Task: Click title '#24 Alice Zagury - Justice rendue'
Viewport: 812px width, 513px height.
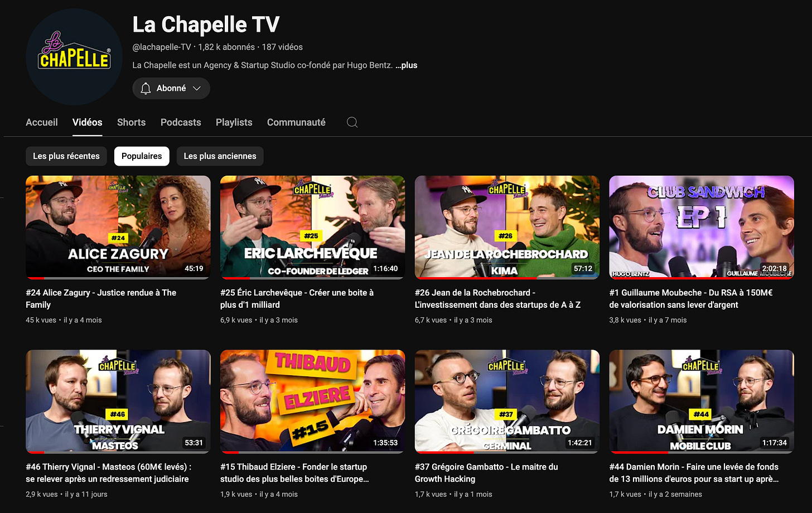Action: click(101, 298)
